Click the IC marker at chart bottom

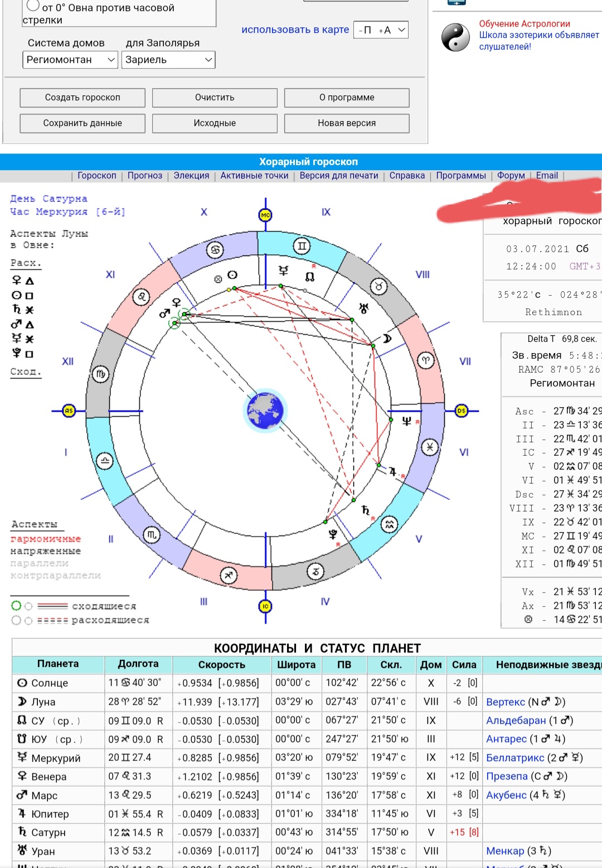pos(265,606)
